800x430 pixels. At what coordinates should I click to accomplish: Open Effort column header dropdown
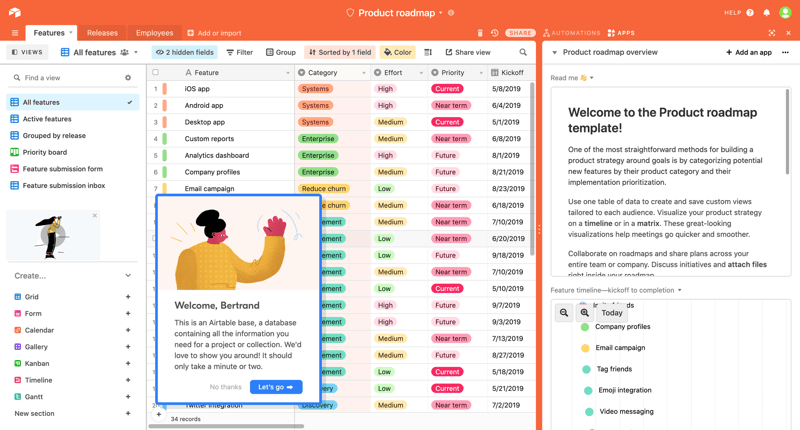(x=421, y=73)
